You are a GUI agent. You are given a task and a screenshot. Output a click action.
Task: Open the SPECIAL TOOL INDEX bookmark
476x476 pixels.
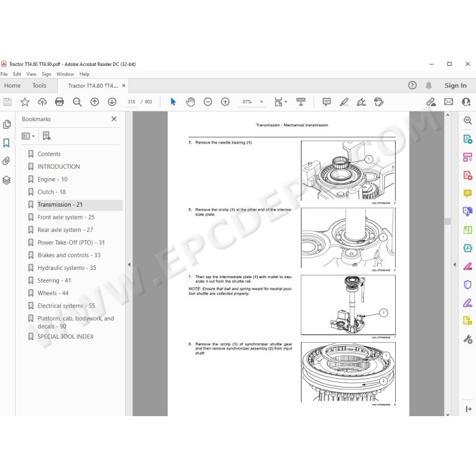[x=65, y=337]
